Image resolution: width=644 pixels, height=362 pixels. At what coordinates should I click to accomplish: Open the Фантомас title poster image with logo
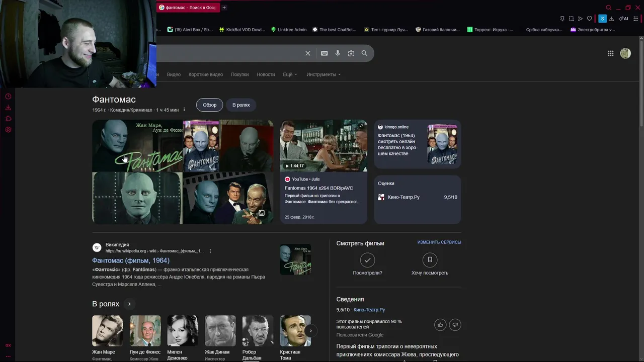click(x=137, y=146)
